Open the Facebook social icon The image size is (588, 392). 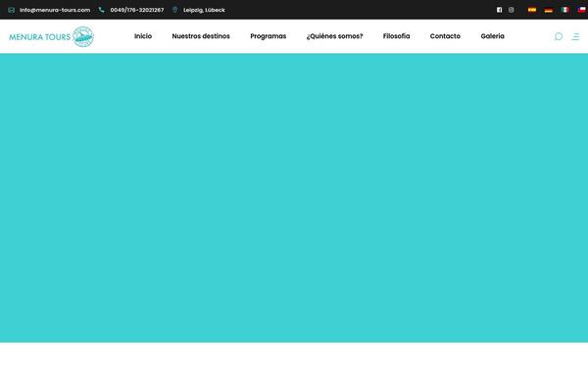point(499,10)
